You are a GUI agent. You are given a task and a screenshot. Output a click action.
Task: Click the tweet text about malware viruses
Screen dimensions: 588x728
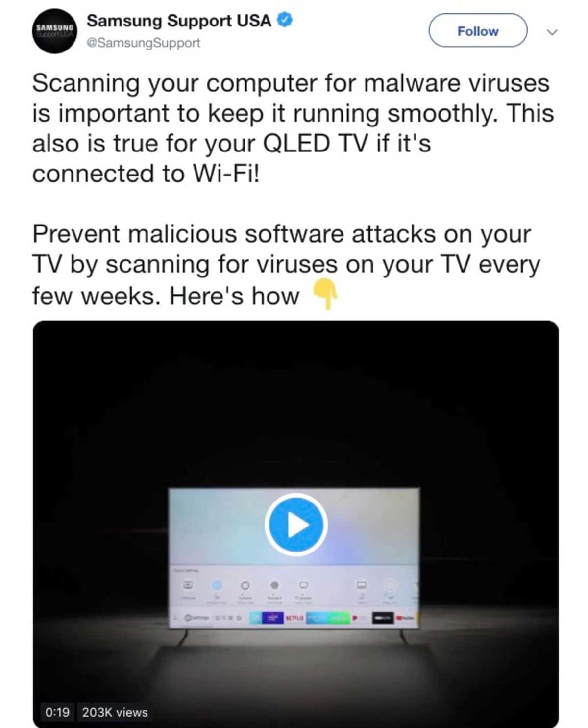(x=293, y=128)
